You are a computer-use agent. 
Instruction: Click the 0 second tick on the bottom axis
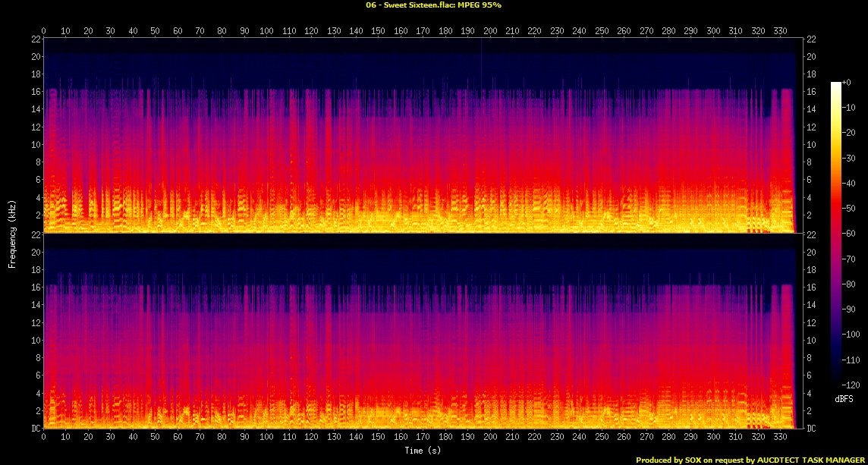coord(44,438)
